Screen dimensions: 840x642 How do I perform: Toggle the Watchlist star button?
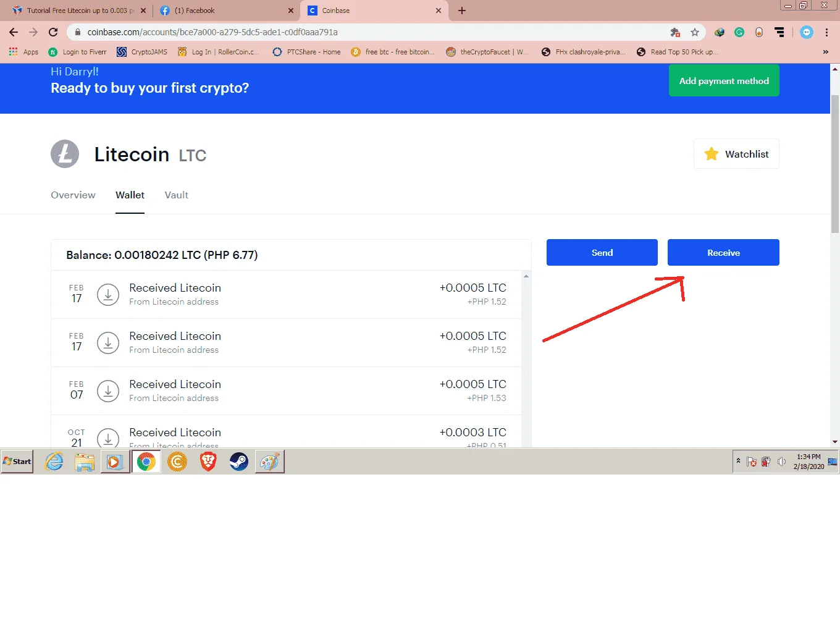click(x=736, y=154)
